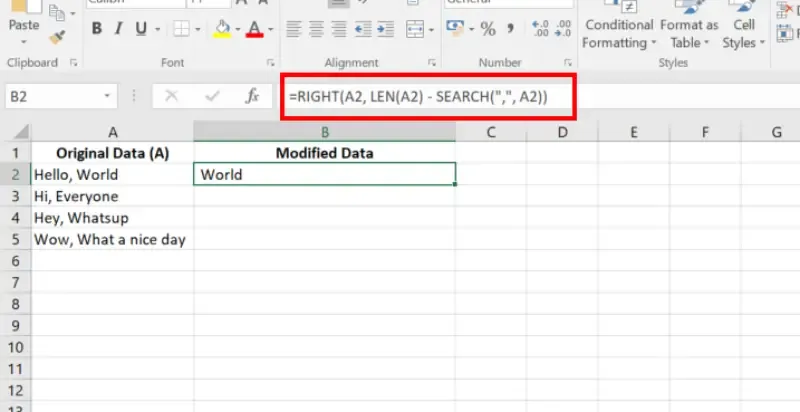Image resolution: width=800 pixels, height=412 pixels.
Task: Toggle Bold formatting
Action: click(x=96, y=29)
